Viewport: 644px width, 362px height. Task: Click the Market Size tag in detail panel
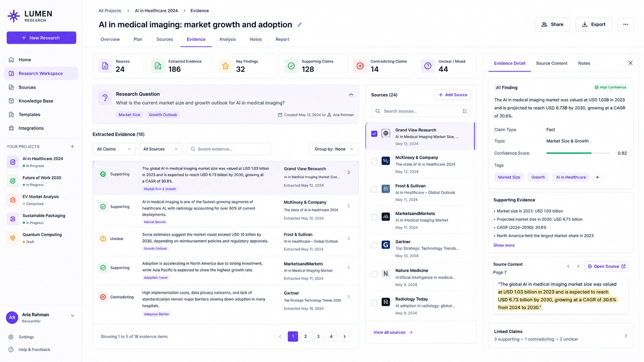(509, 177)
